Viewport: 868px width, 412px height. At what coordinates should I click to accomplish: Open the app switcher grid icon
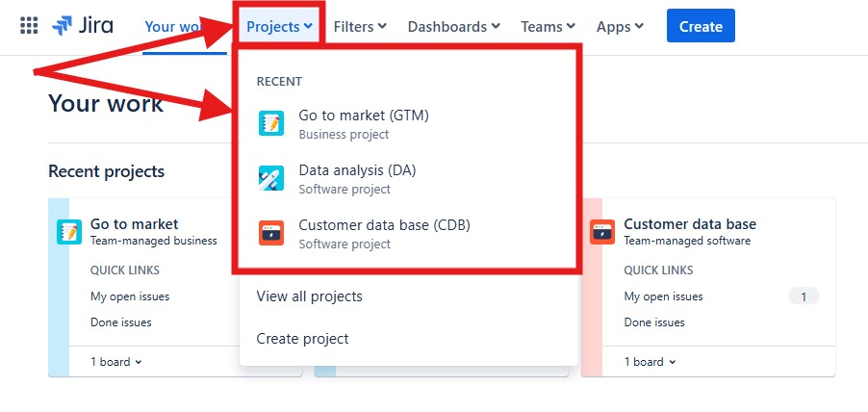tap(29, 26)
